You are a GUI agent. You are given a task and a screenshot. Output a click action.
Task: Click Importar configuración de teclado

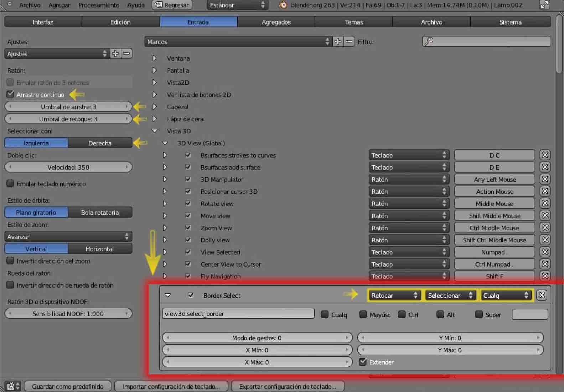[x=171, y=386]
